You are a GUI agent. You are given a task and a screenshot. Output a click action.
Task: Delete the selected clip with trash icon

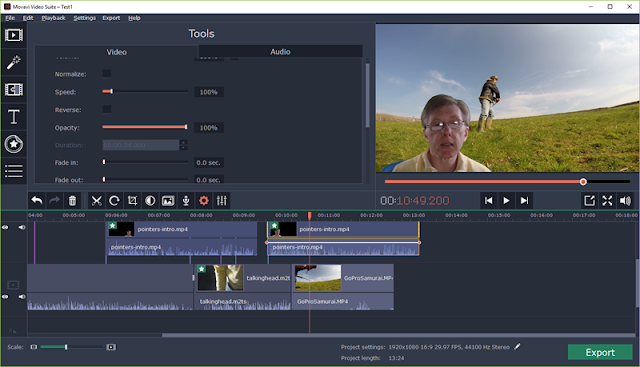(x=72, y=200)
